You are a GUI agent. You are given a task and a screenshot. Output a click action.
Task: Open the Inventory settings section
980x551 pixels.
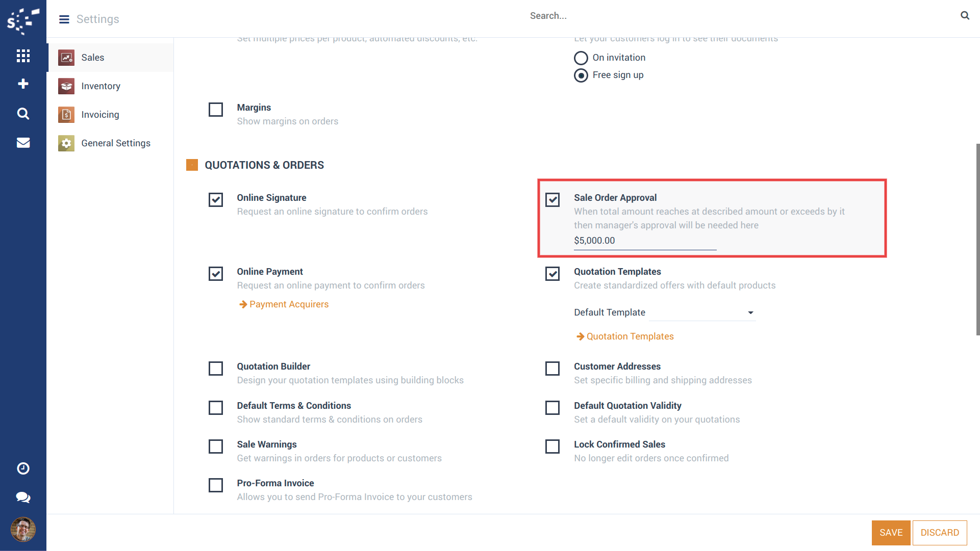pos(100,86)
